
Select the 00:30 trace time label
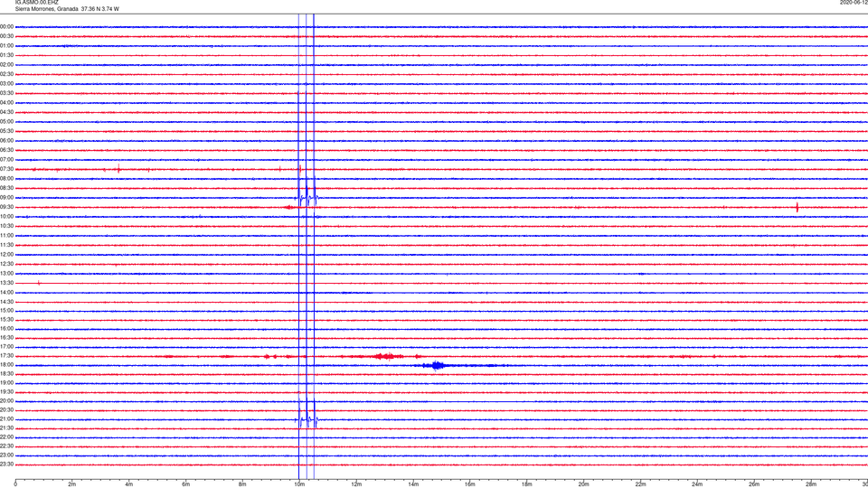pyautogui.click(x=6, y=36)
